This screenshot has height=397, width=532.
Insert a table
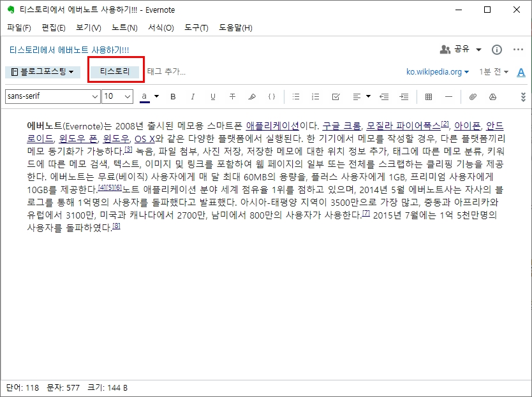pos(429,97)
